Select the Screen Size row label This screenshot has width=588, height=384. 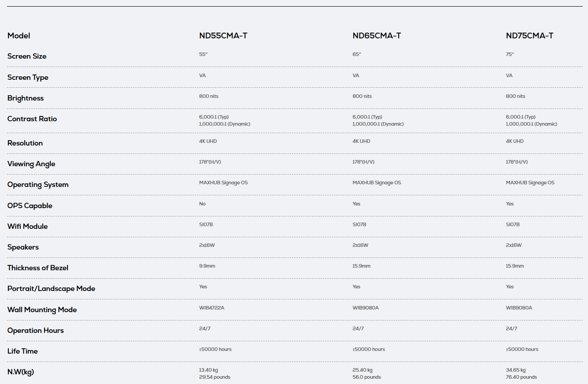[27, 56]
